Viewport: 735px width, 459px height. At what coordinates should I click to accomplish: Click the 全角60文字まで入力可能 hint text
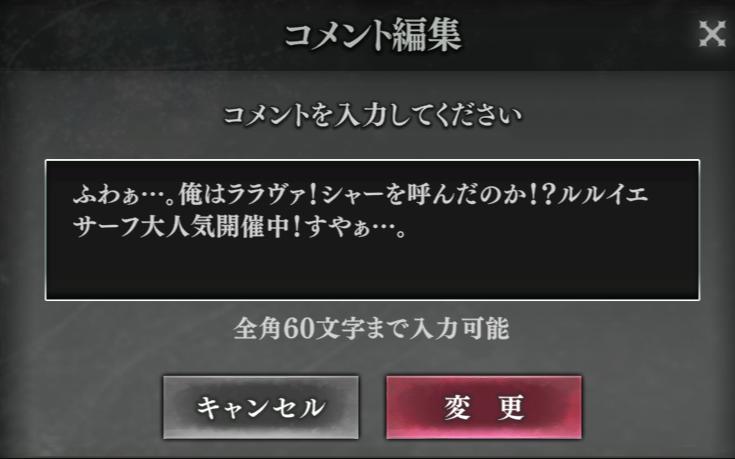[371, 328]
